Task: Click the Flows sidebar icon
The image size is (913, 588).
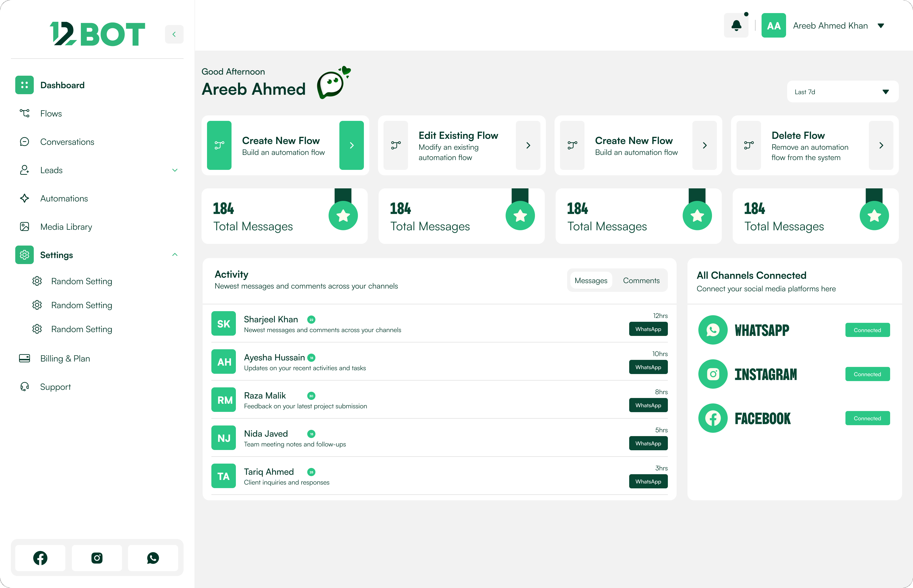Action: coord(25,114)
